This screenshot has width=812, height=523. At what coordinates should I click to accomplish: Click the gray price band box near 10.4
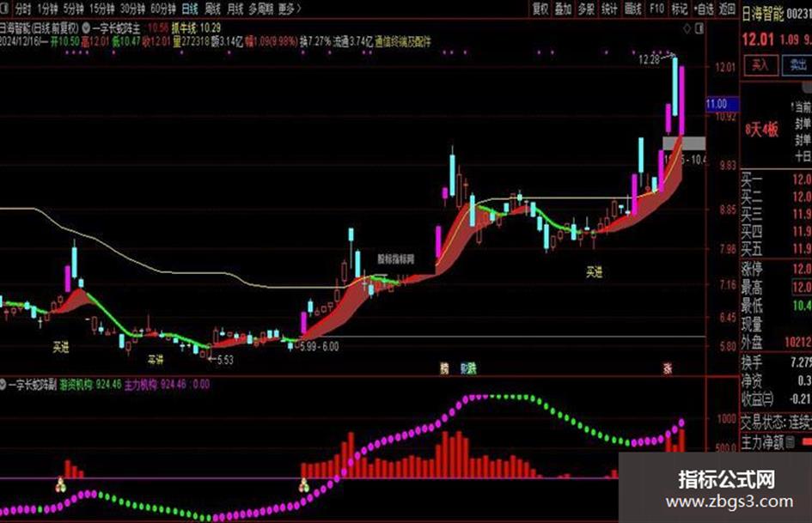pyautogui.click(x=684, y=143)
